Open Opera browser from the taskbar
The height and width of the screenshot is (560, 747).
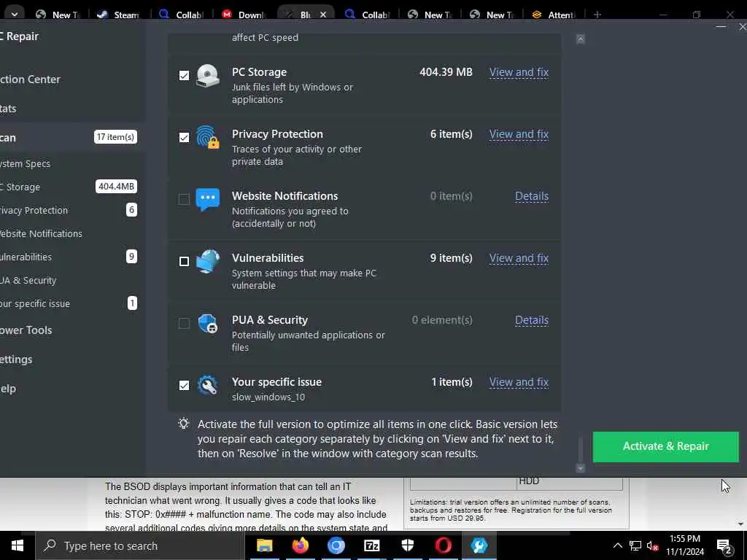point(443,545)
